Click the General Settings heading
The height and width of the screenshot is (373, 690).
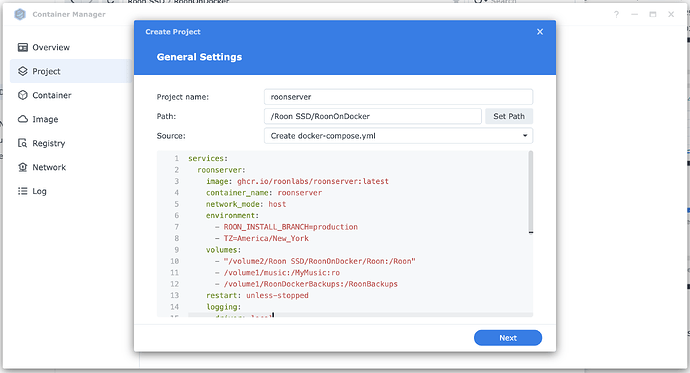click(x=199, y=57)
